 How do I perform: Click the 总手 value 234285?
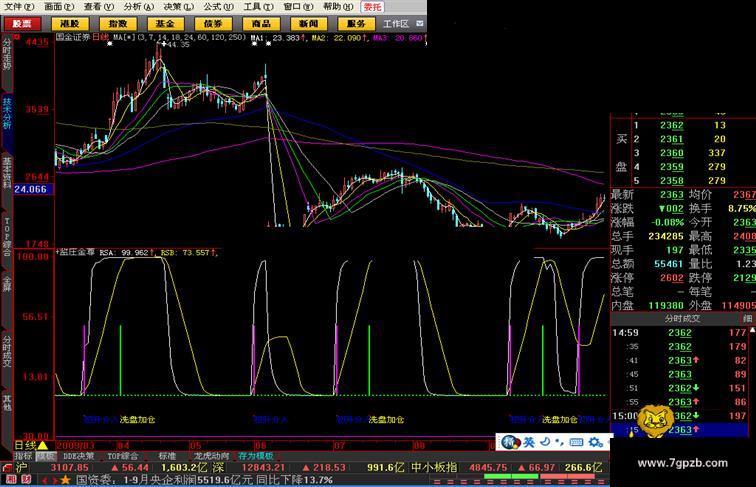coord(666,236)
